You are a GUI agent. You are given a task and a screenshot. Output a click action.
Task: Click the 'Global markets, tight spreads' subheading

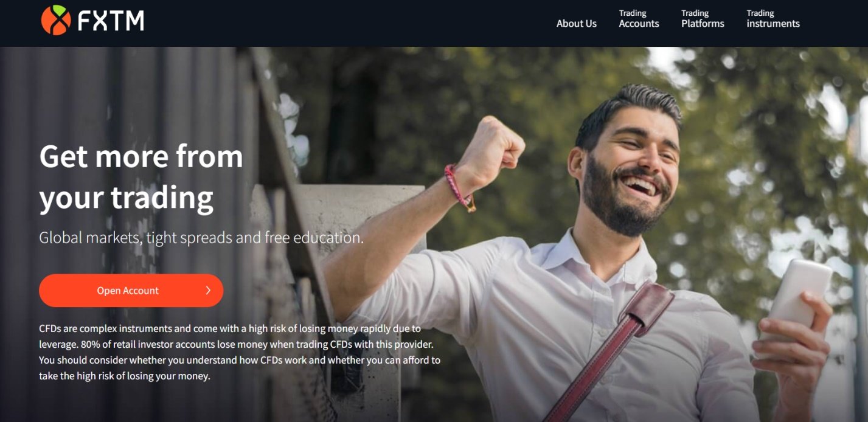(201, 238)
